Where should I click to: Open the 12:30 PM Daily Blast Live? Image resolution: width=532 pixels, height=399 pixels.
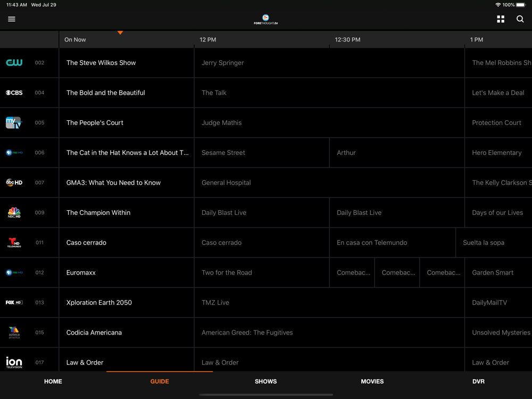click(x=397, y=213)
